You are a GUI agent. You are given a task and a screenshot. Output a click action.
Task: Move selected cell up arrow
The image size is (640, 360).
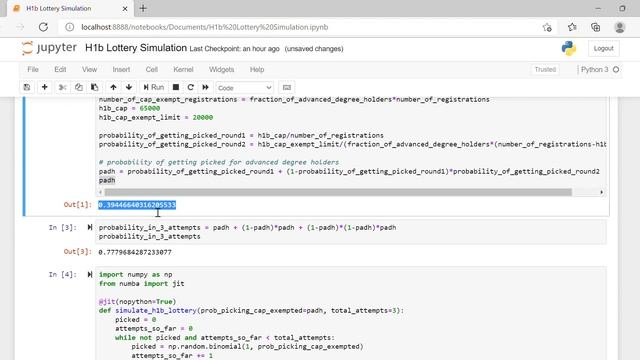pyautogui.click(x=113, y=87)
